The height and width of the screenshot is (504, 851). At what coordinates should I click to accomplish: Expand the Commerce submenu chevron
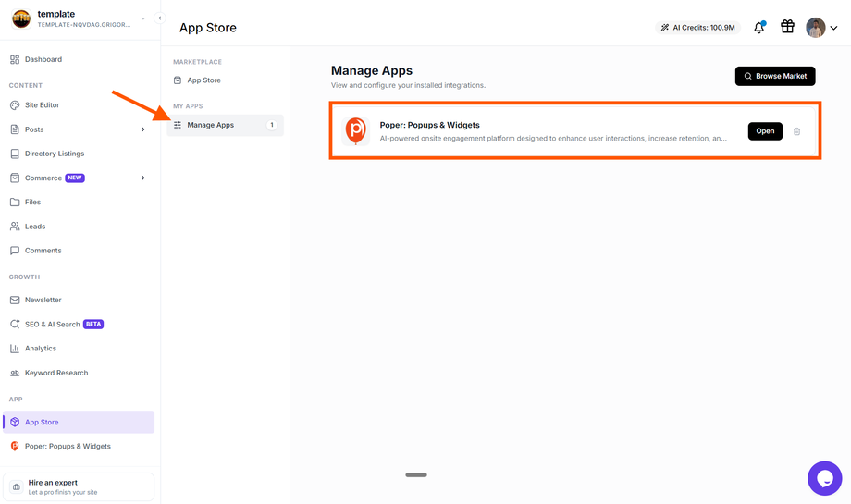142,178
